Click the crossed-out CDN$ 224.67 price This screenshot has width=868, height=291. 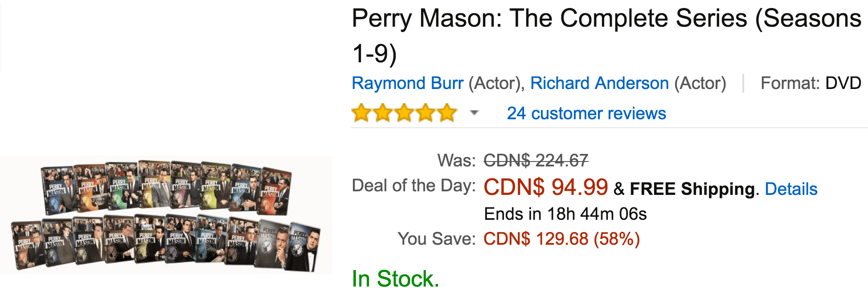(536, 161)
